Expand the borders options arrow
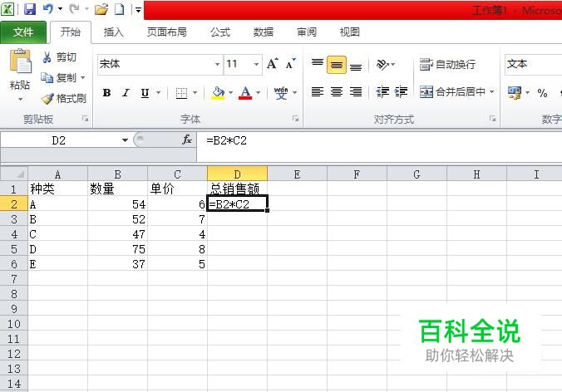Screen dimensions: 562x392 [x=195, y=93]
